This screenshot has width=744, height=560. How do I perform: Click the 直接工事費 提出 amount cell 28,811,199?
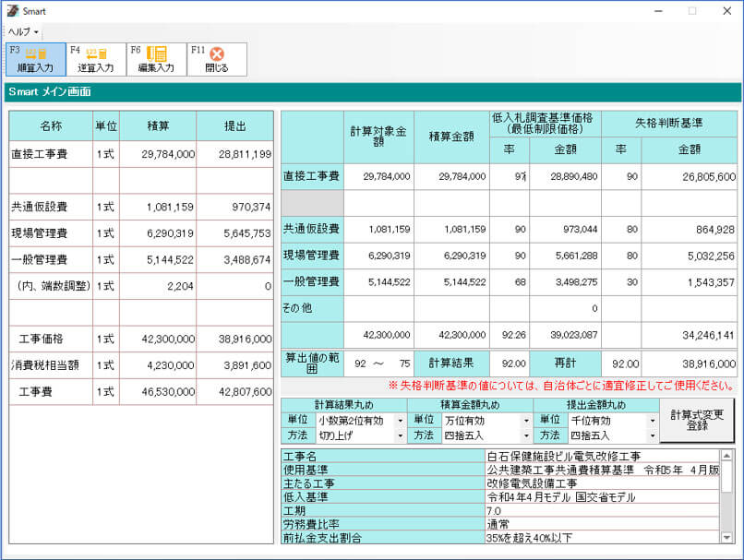[x=234, y=154]
